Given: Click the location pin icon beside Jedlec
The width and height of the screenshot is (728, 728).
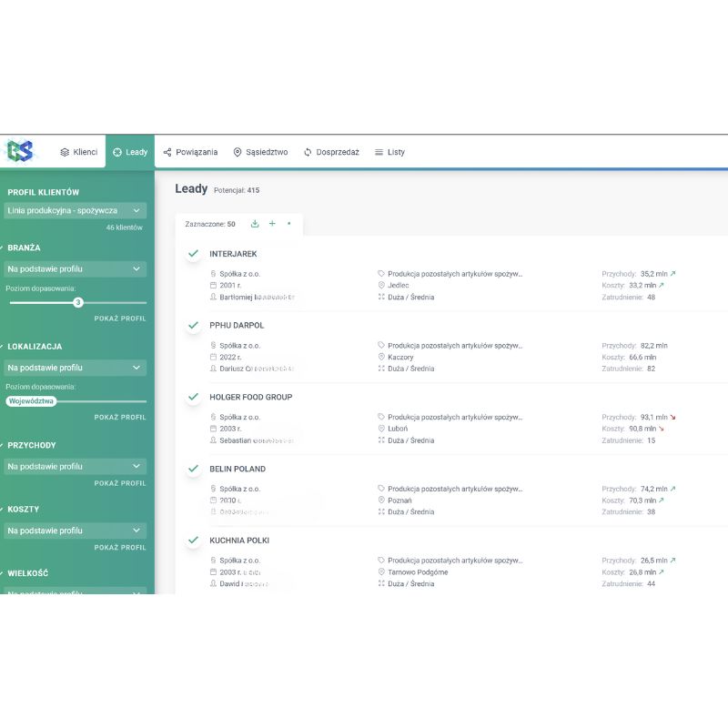Looking at the screenshot, I should [x=381, y=285].
